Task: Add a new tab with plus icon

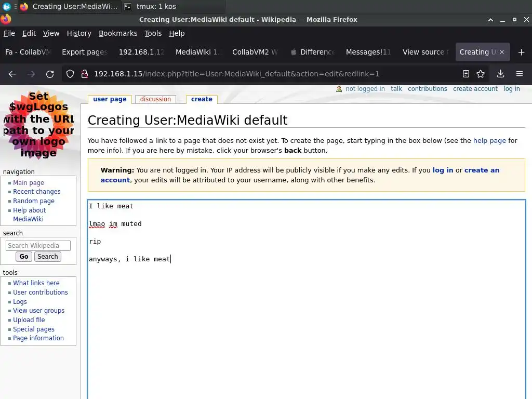Action: tap(522, 52)
